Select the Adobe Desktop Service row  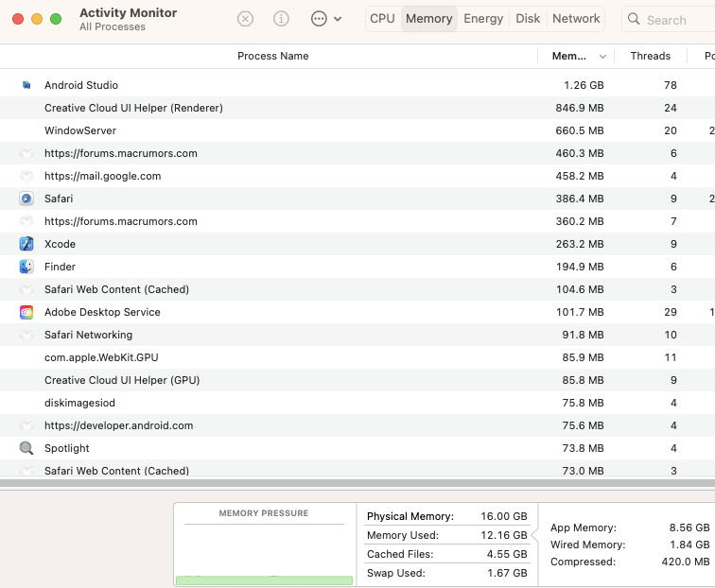point(357,312)
